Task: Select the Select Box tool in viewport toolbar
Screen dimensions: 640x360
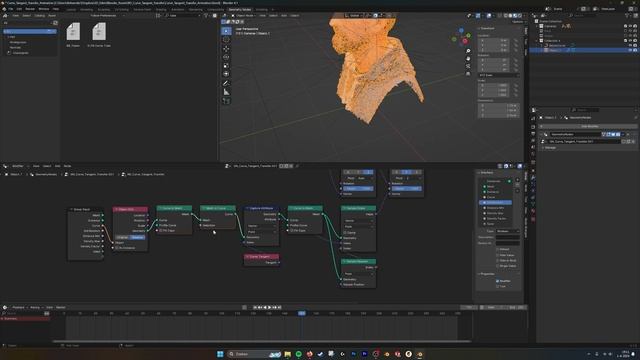Action: (226, 31)
